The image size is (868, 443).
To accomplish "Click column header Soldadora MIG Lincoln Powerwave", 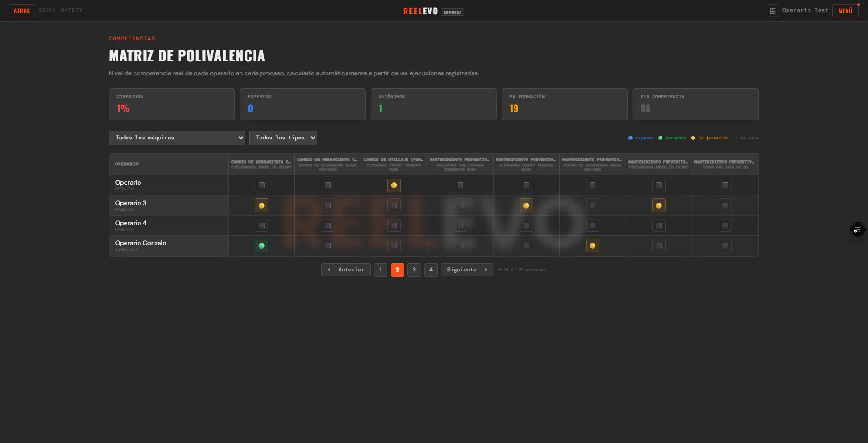I will [460, 165].
